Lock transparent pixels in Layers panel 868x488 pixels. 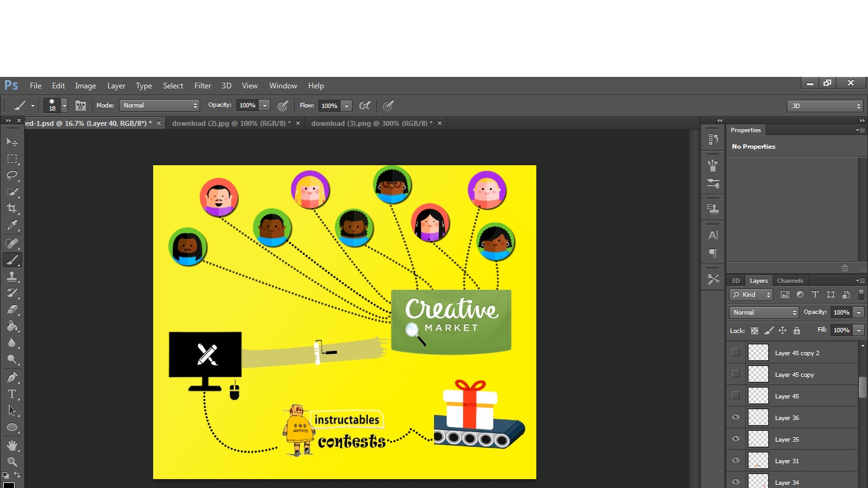(x=754, y=330)
